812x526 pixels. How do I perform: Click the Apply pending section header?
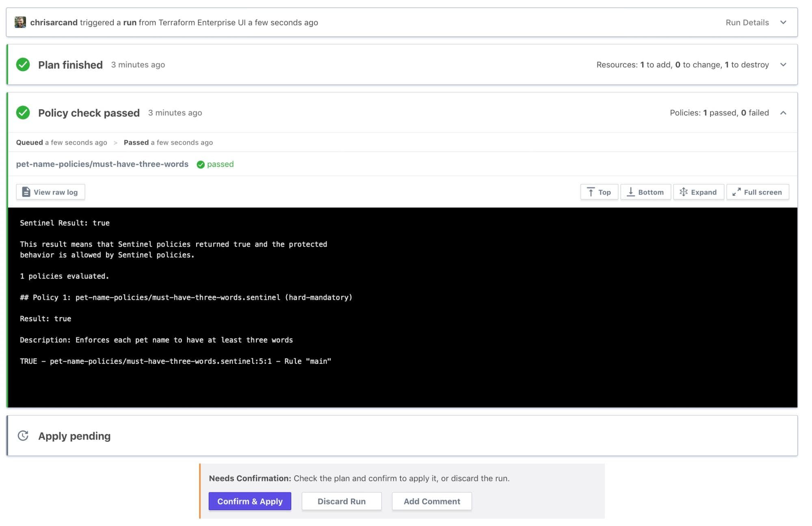tap(74, 436)
